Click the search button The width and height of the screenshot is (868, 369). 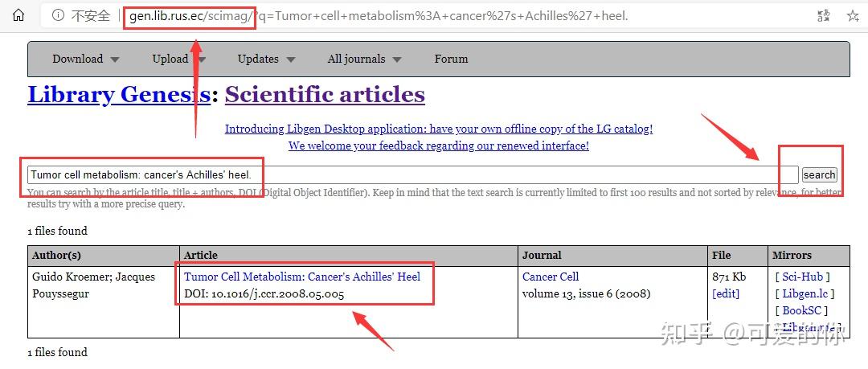click(819, 175)
